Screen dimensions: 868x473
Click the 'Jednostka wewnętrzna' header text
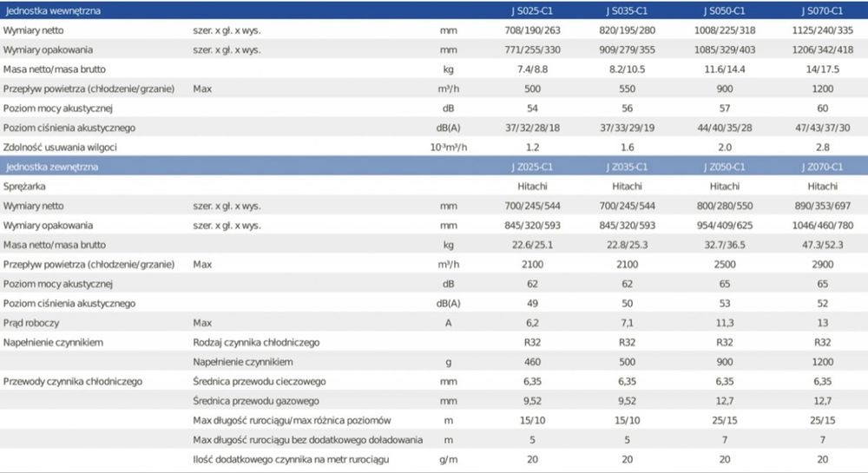pyautogui.click(x=53, y=10)
